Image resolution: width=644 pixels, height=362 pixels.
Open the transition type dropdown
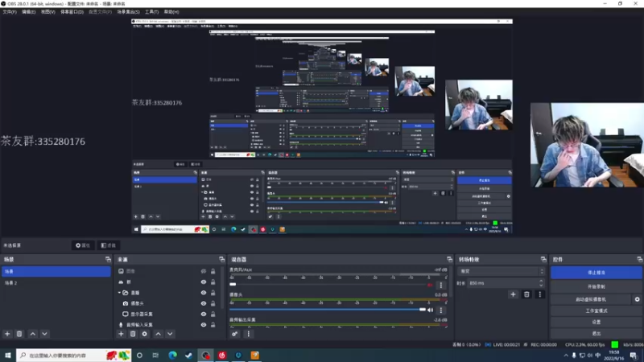tap(501, 271)
